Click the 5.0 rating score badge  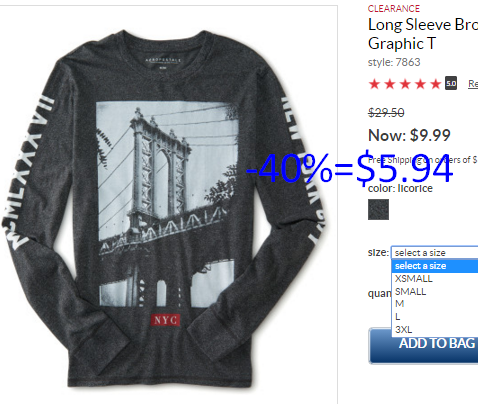pyautogui.click(x=451, y=83)
